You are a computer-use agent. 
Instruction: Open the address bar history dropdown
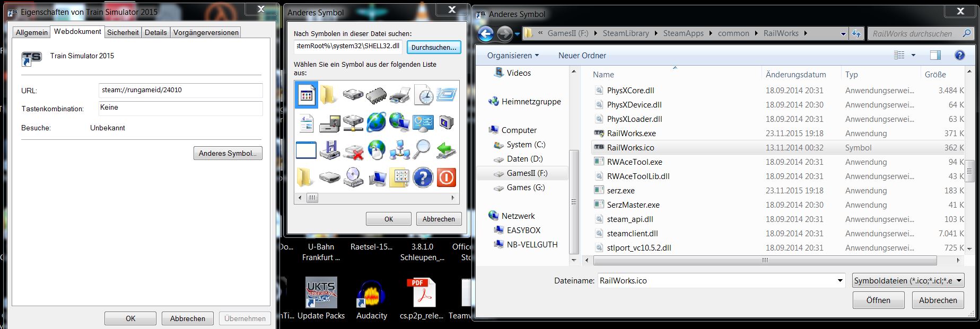point(843,34)
